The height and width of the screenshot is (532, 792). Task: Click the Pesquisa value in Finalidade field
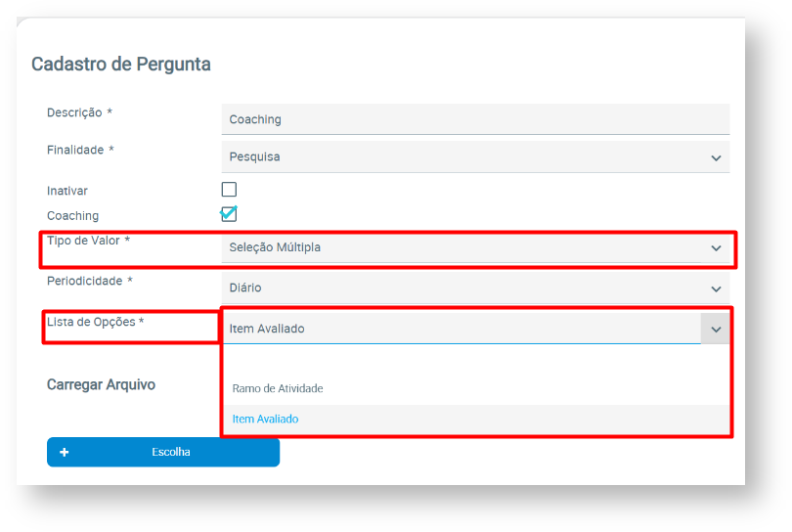[x=255, y=156]
